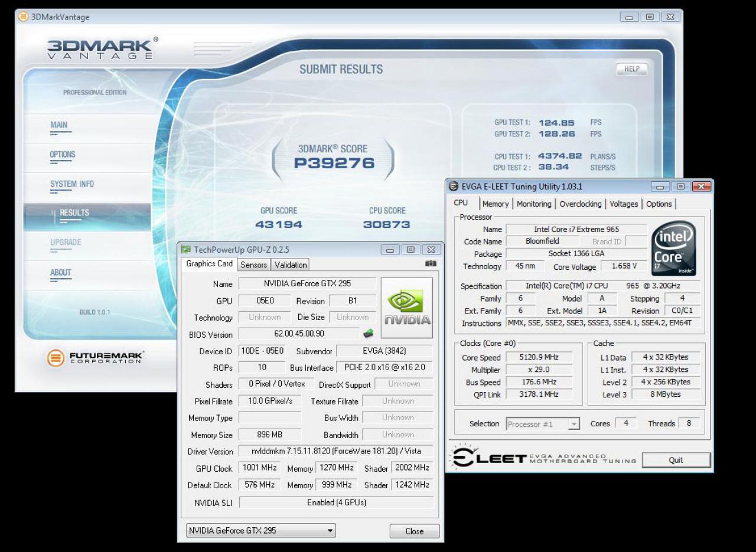Click the CPU TEST 1 value 4374.82
This screenshot has width=756, height=552.
point(560,156)
